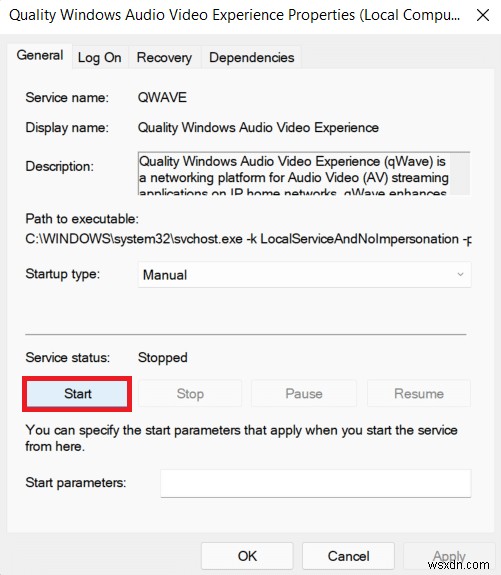Click the 'Service name:' label

(x=67, y=98)
